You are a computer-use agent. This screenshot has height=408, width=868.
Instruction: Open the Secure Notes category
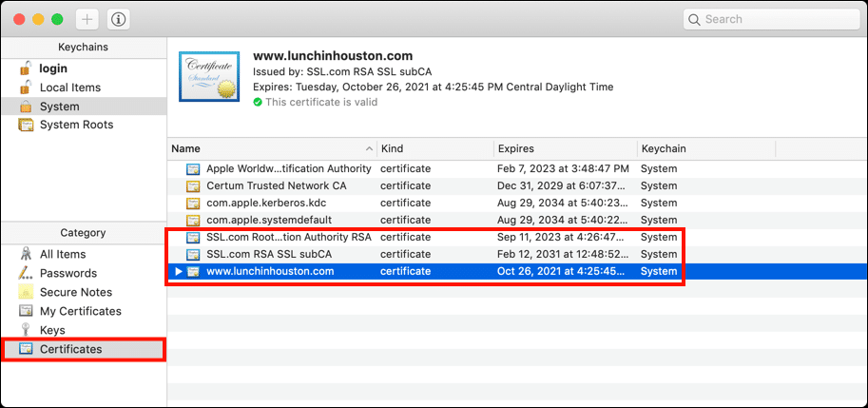tap(75, 292)
